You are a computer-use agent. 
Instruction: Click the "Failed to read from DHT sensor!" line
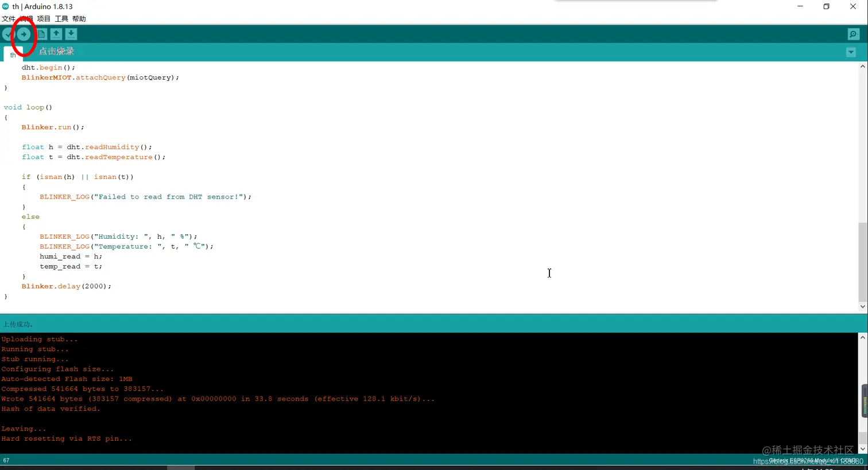coord(145,197)
